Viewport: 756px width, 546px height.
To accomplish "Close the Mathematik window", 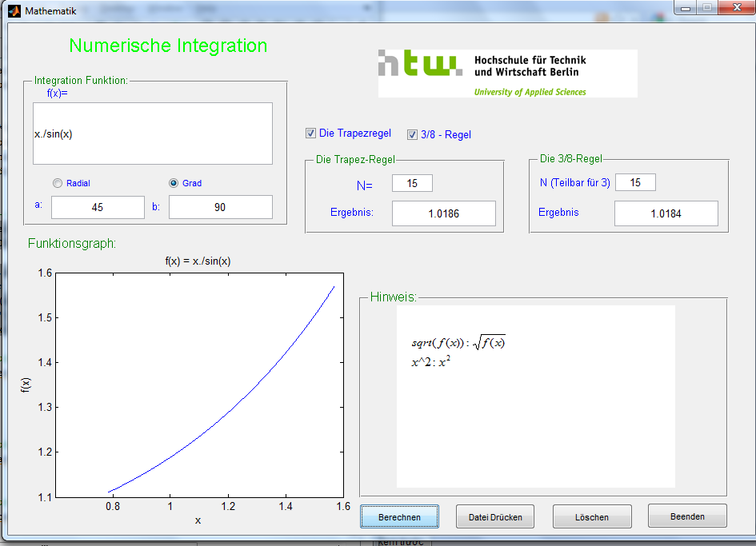I will [737, 7].
